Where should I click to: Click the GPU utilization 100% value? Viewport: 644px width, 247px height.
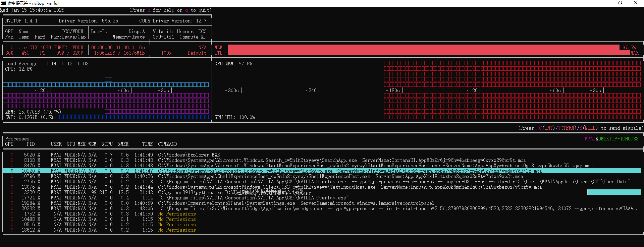pos(166,53)
